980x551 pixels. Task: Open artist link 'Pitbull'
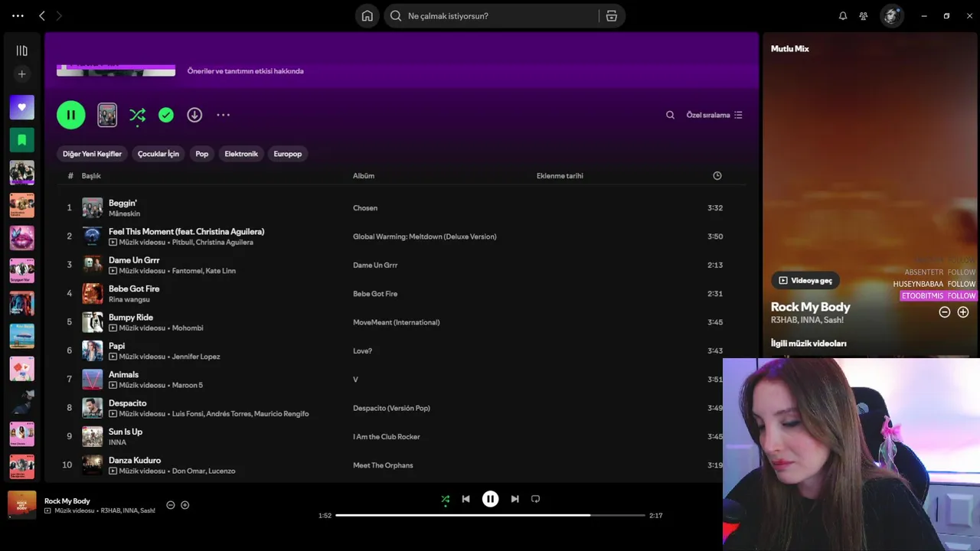point(181,243)
